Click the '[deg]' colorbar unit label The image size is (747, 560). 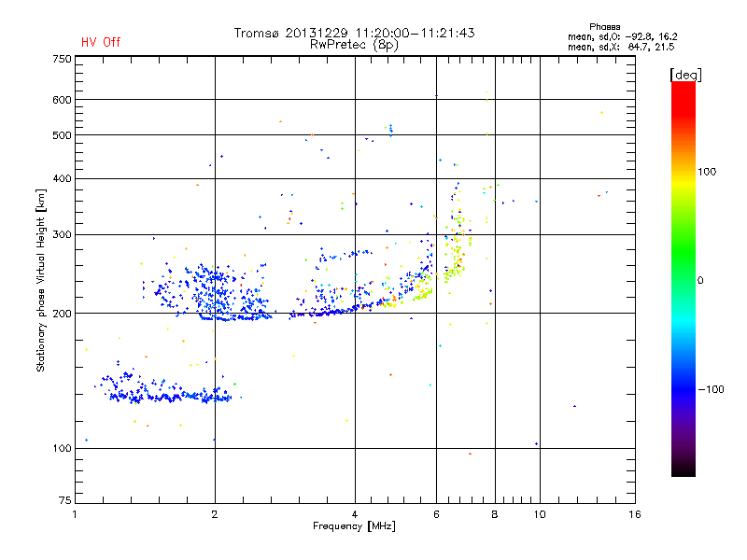(685, 75)
